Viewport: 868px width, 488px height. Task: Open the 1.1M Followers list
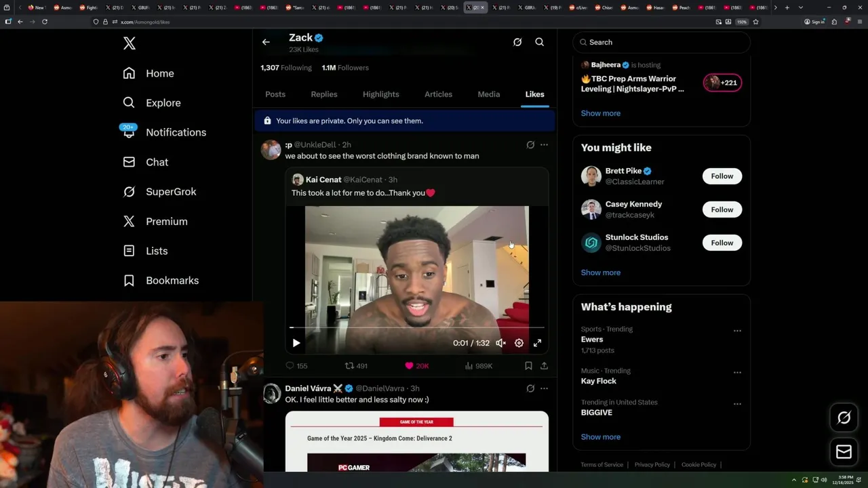click(x=345, y=68)
